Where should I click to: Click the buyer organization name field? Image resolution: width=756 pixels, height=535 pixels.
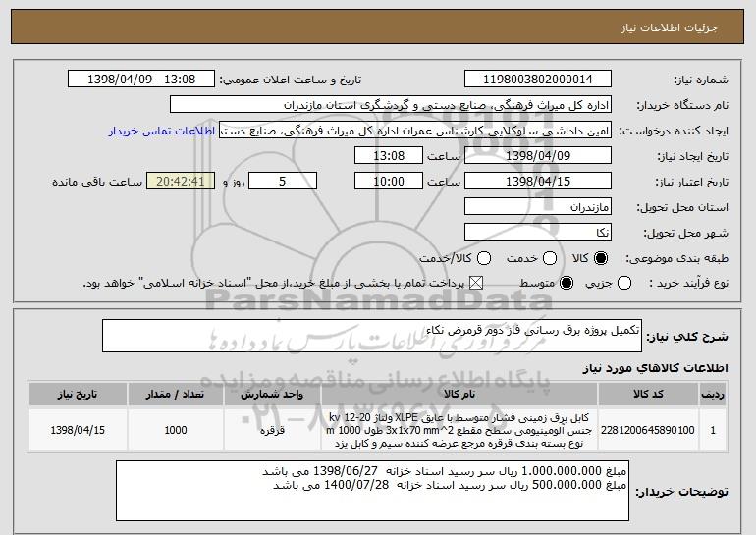click(x=391, y=105)
